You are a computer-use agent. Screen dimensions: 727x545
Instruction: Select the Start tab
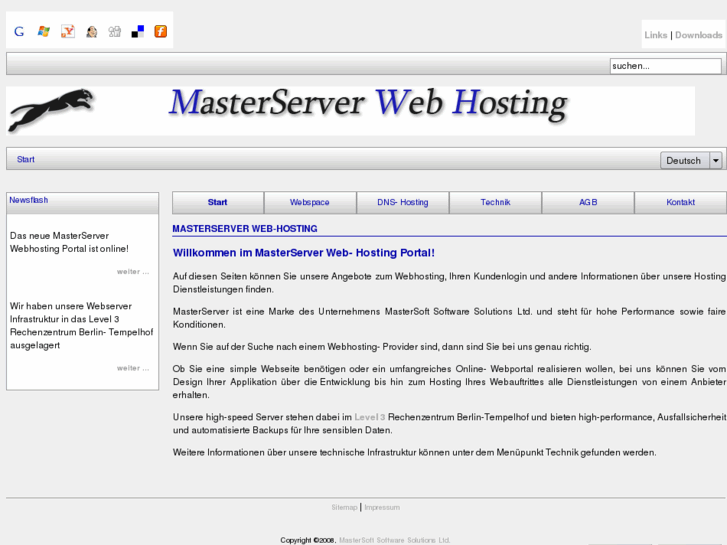click(x=217, y=202)
